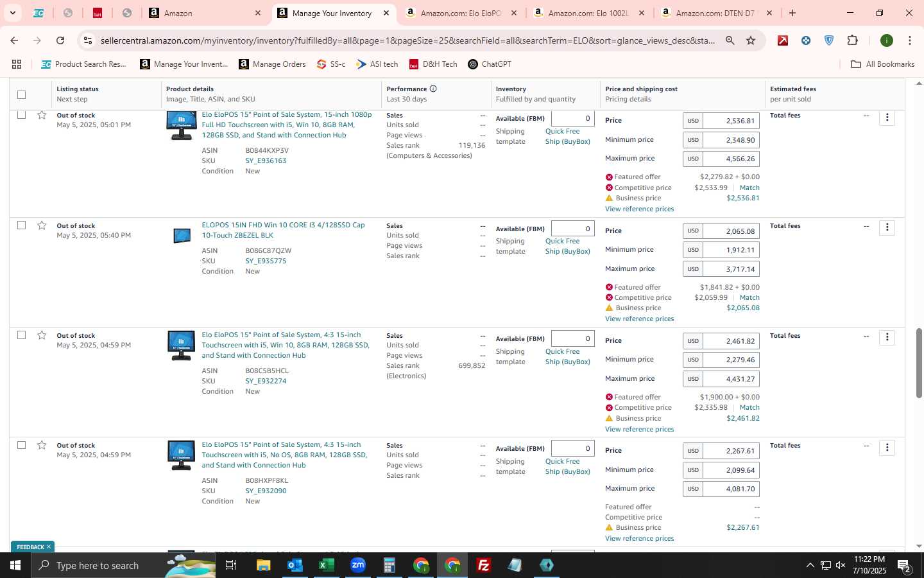Click the address bar URL
The image size is (924, 578).
(407, 40)
